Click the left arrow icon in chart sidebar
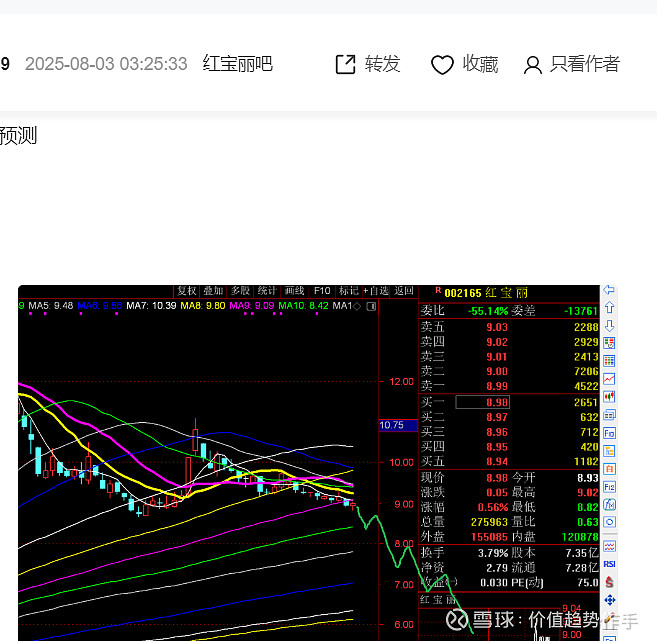The image size is (657, 641). pyautogui.click(x=609, y=289)
